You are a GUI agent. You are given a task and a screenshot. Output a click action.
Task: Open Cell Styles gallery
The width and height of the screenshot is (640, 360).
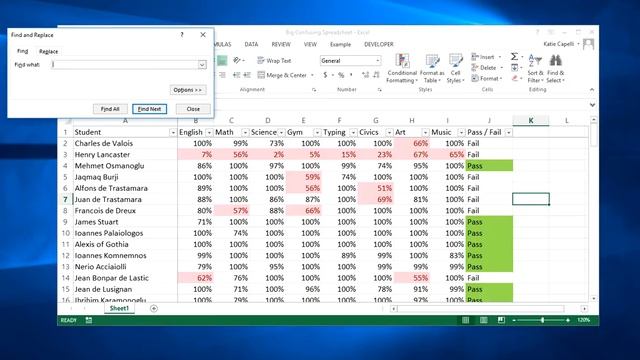click(455, 69)
